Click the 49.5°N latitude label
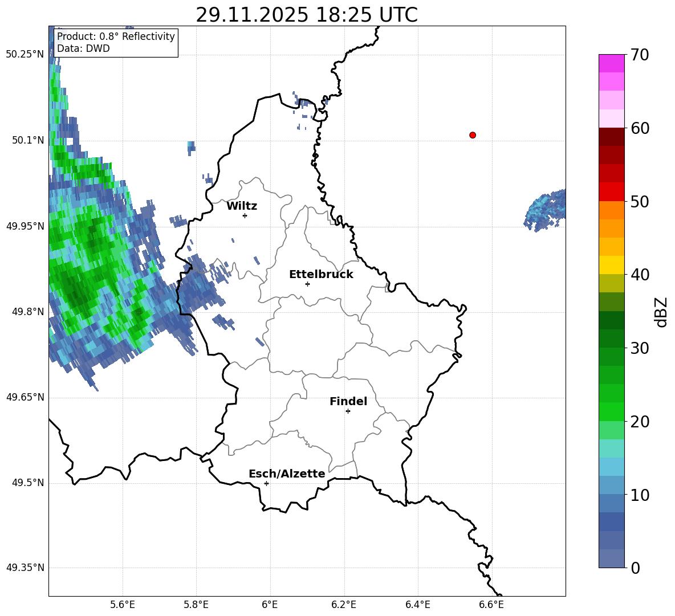This screenshot has width=675, height=616. [28, 483]
